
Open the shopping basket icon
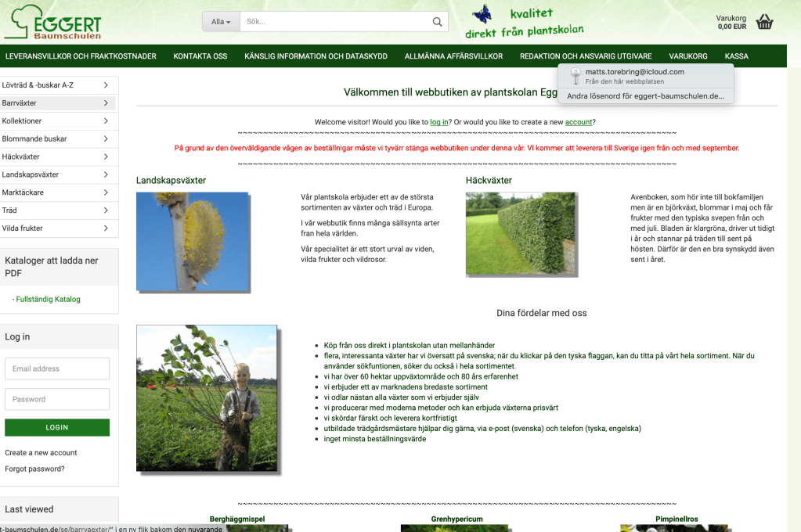point(764,22)
